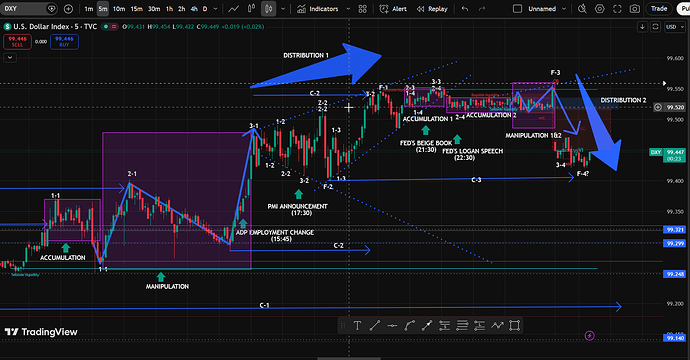Switch to the Daily (D) timeframe

coord(205,9)
